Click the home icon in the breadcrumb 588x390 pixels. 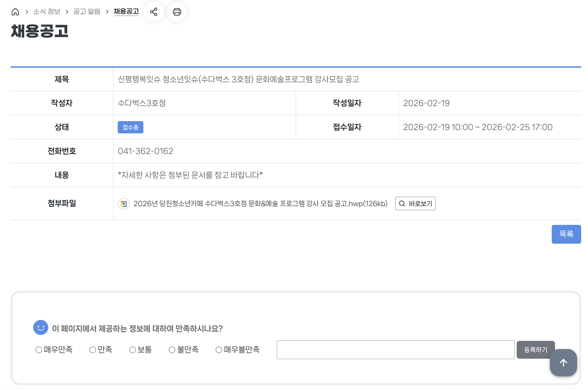(16, 12)
